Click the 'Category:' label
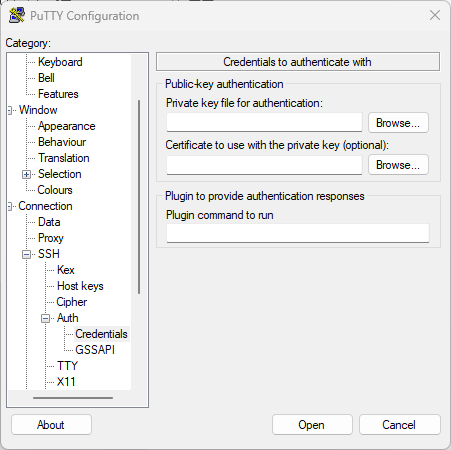451x450 pixels. point(28,43)
